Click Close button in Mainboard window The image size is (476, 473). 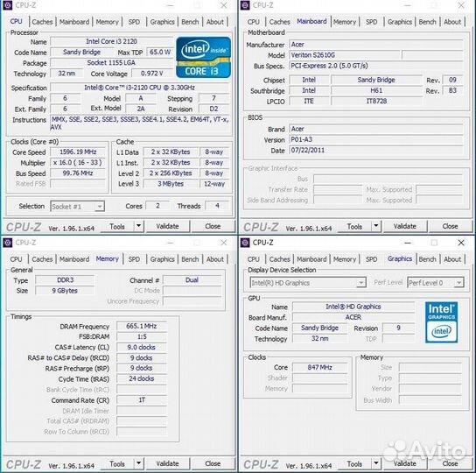tap(451, 227)
